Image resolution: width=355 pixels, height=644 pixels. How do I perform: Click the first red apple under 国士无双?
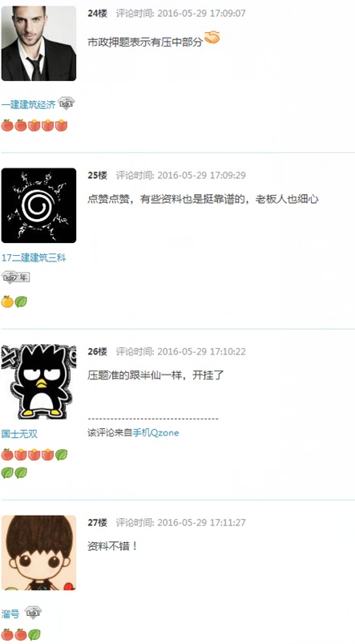coord(7,455)
